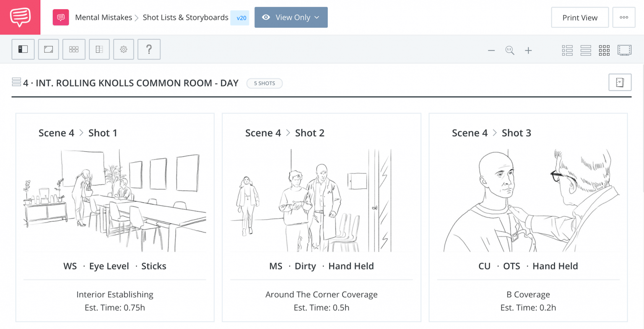This screenshot has width=644, height=329.
Task: Click the toolbar grid layout icon
Action: (74, 49)
